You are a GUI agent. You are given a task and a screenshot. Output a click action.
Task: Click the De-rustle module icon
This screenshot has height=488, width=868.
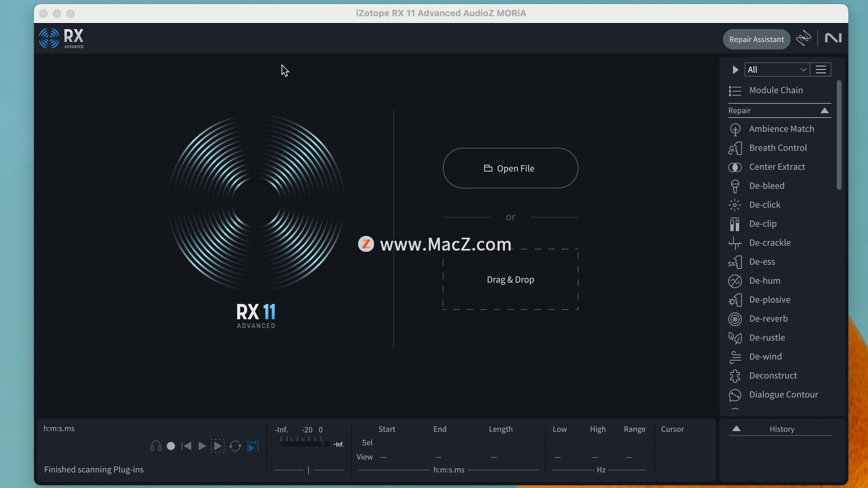pos(735,338)
